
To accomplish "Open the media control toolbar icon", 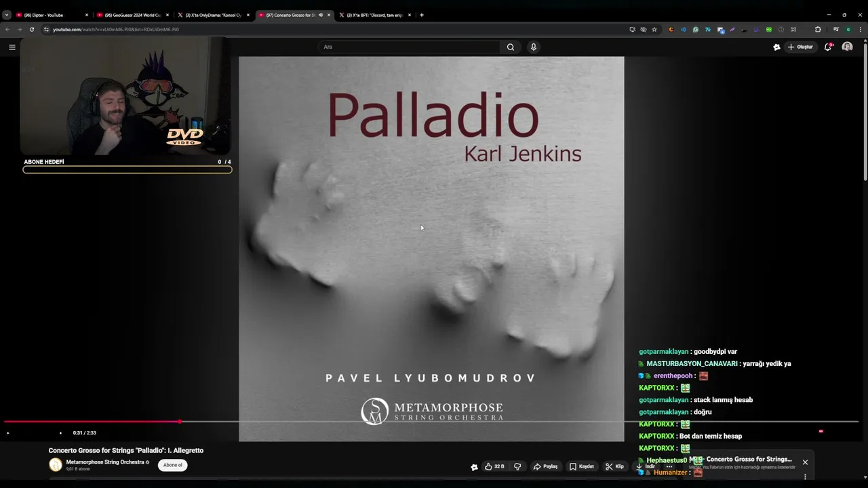I will tap(835, 30).
